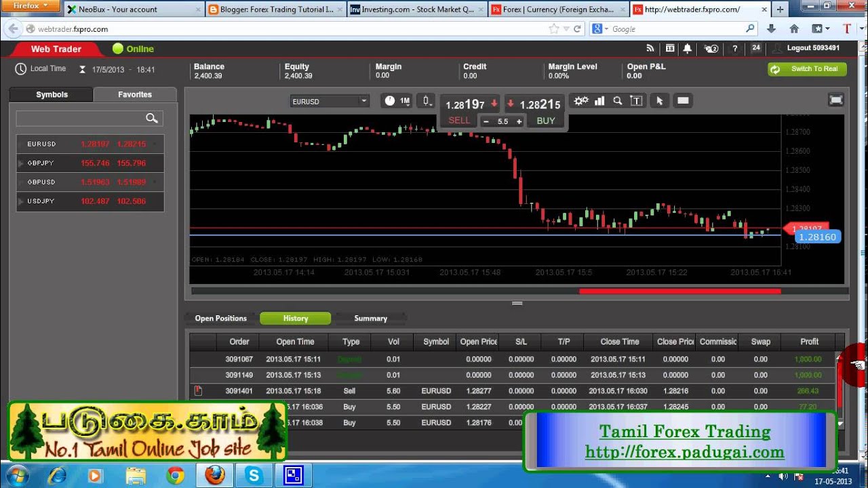Click the Windows Start button

pyautogui.click(x=16, y=475)
